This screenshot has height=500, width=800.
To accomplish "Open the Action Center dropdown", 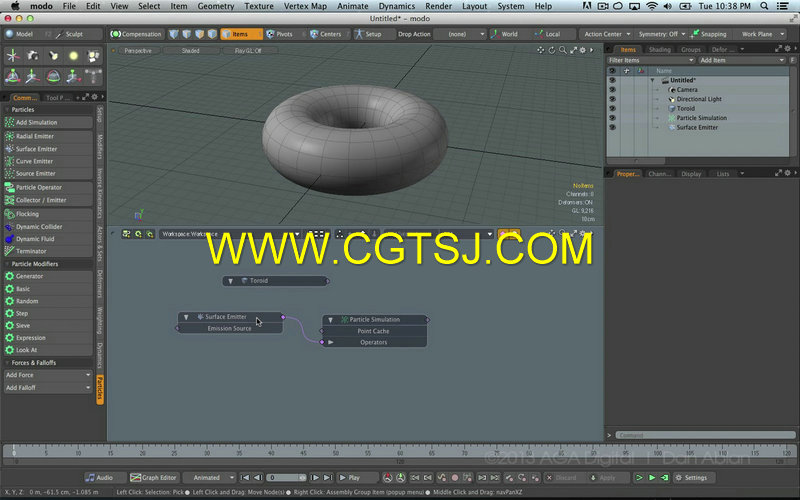I will click(607, 34).
